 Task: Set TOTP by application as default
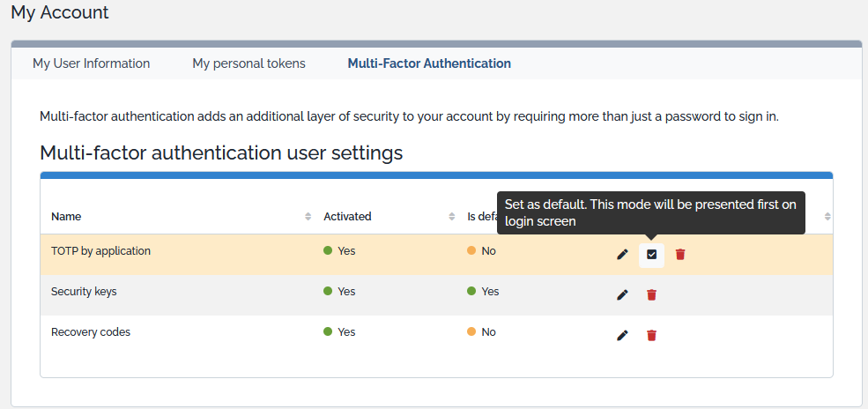tap(651, 254)
